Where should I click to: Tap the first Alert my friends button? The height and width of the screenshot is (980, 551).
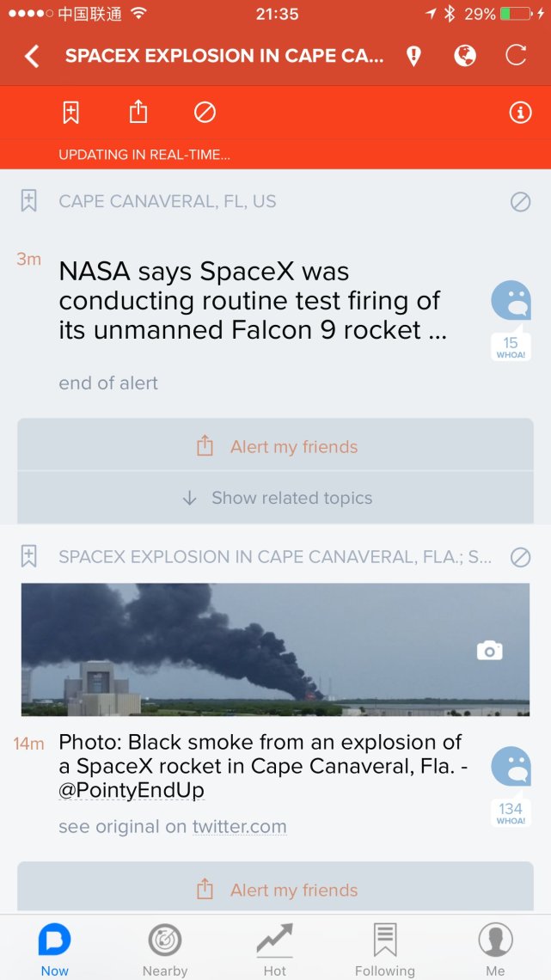[x=276, y=446]
